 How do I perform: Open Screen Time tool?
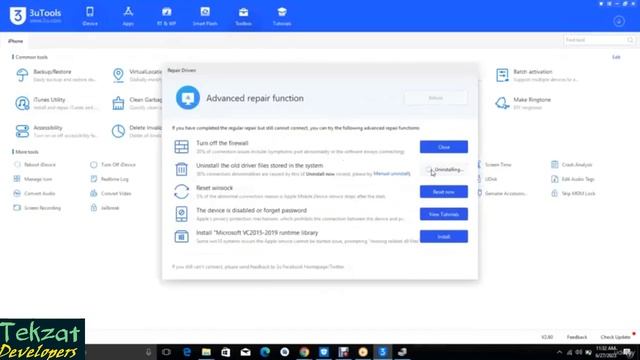point(495,164)
